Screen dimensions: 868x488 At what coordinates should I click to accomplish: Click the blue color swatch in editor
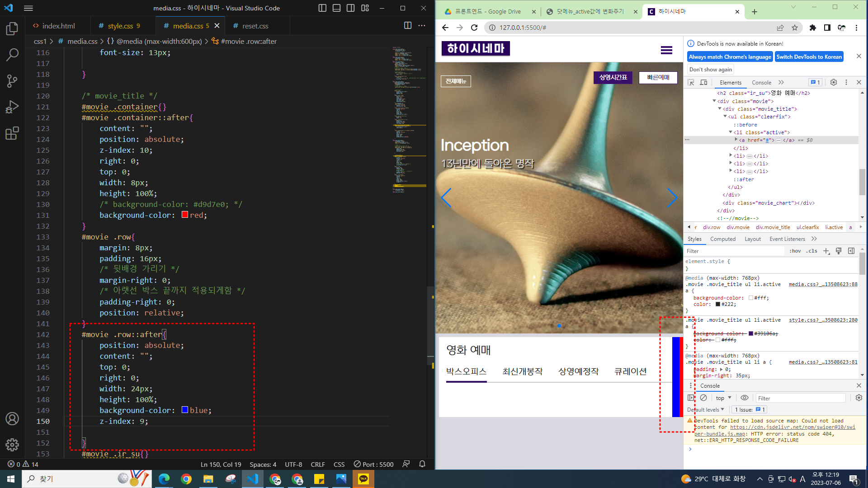(185, 410)
